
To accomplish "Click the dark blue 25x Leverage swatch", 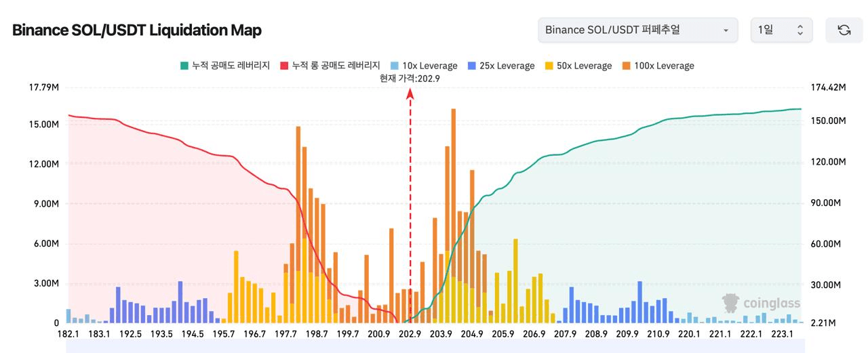I will [472, 66].
